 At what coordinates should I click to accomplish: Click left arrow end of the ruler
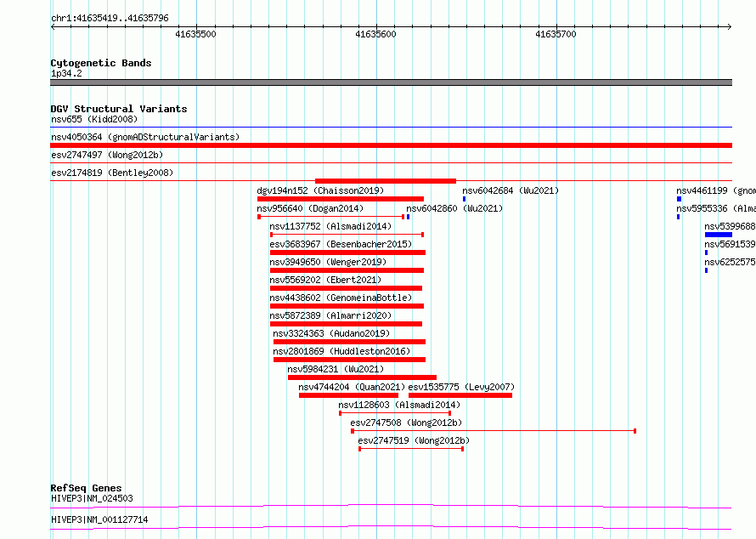[x=53, y=26]
